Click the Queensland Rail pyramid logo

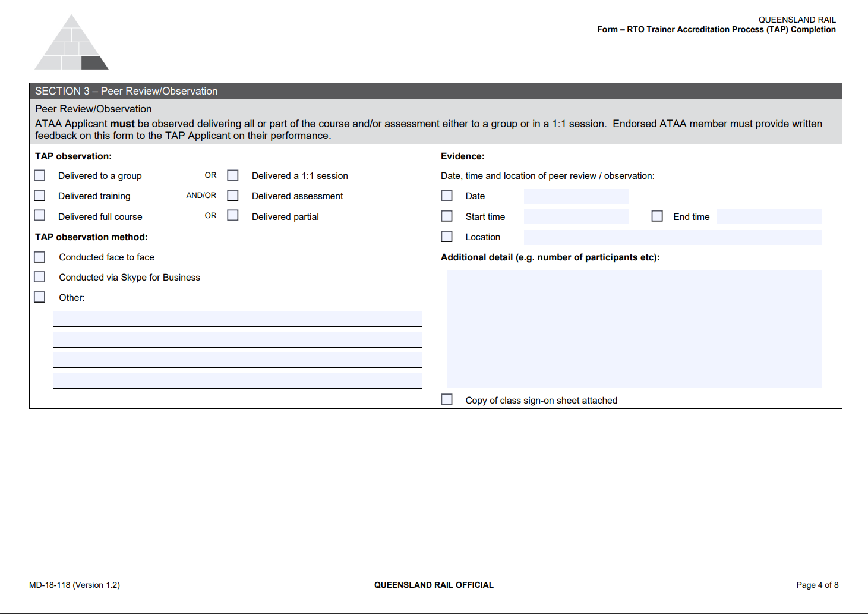coord(71,42)
